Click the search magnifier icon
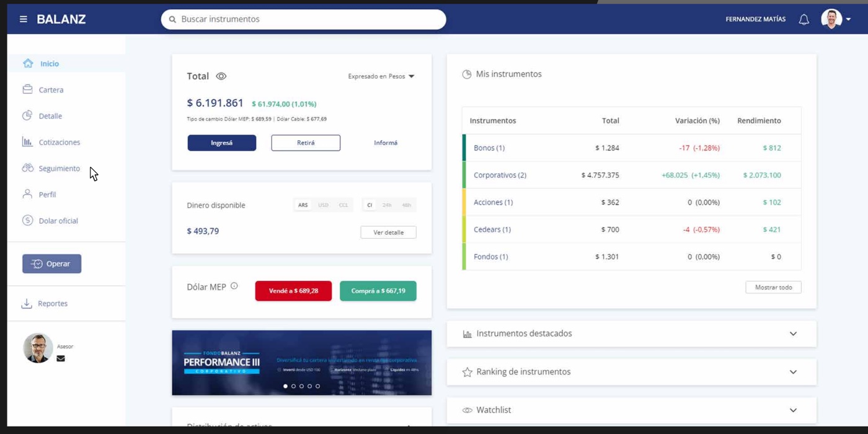 coord(172,19)
